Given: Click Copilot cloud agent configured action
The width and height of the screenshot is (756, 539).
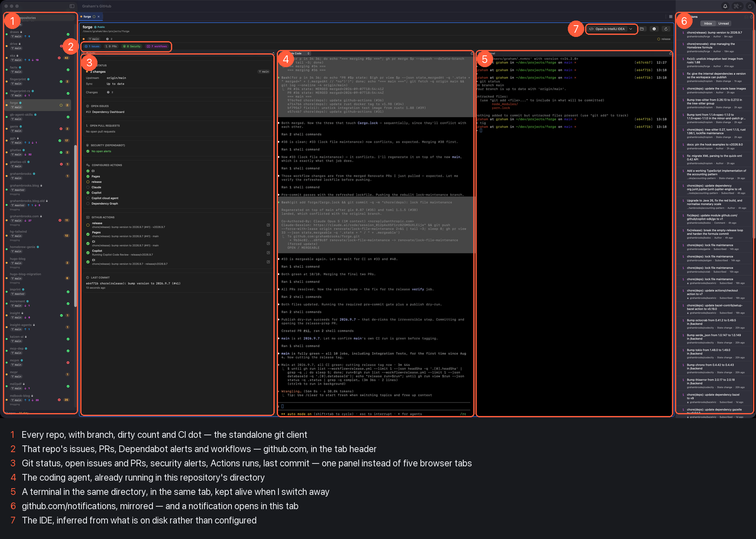Looking at the screenshot, I should point(102,198).
